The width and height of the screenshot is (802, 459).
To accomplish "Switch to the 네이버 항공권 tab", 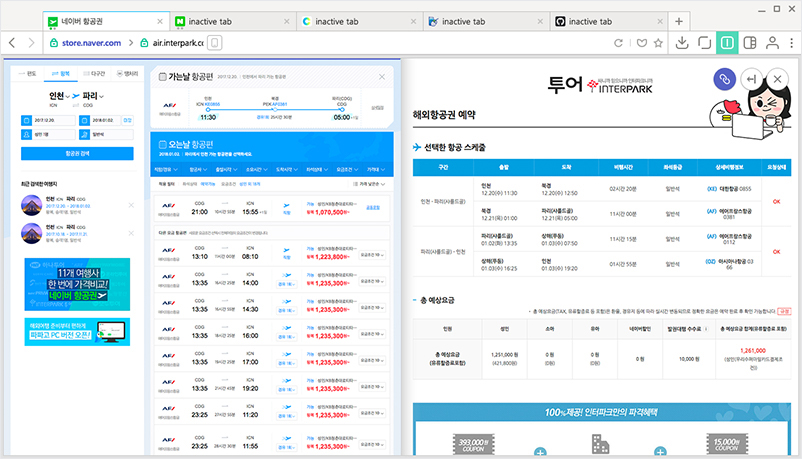I will tap(105, 21).
